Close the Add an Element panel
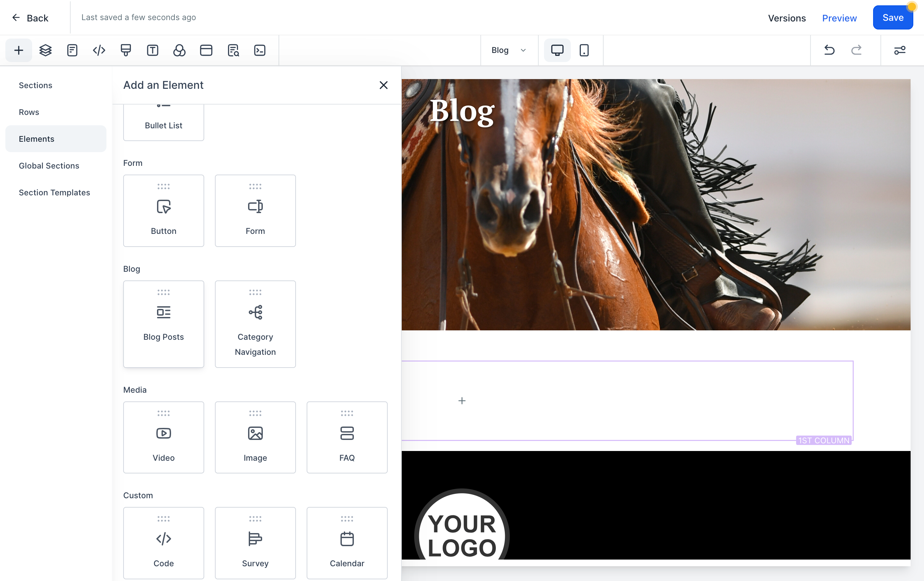Viewport: 924px width, 581px height. click(x=383, y=85)
